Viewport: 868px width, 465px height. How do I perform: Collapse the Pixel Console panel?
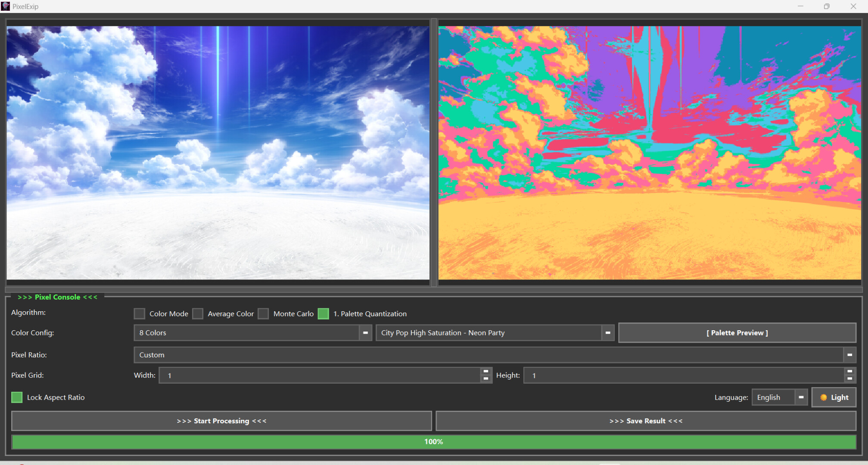(x=57, y=297)
